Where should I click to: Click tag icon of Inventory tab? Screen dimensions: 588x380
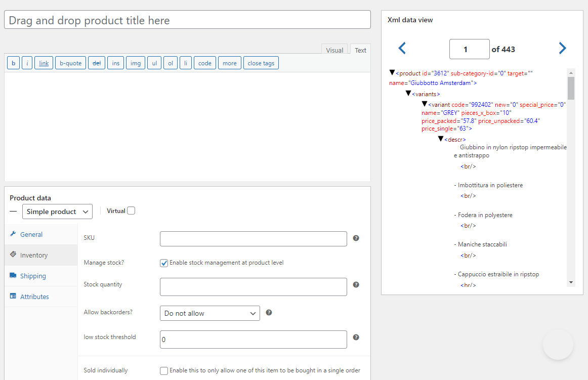(x=13, y=255)
